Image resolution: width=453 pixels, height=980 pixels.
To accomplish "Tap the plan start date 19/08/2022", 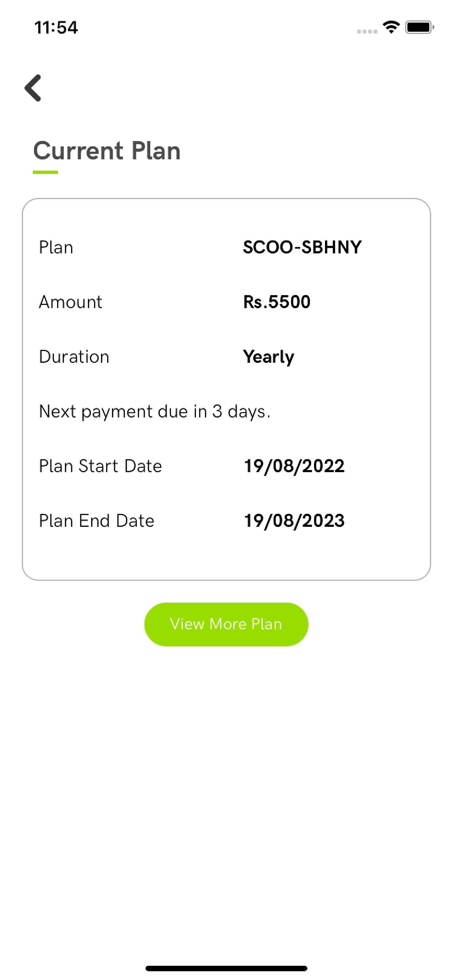I will (x=294, y=466).
